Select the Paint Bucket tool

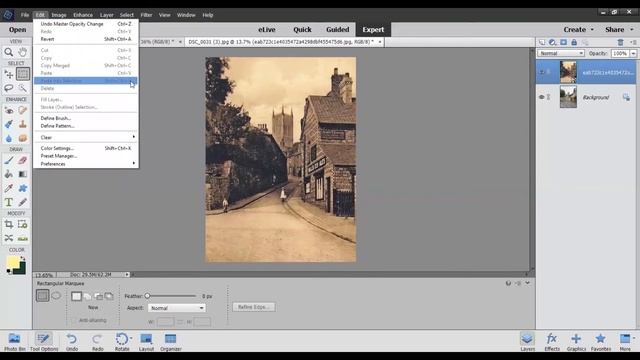[9, 174]
